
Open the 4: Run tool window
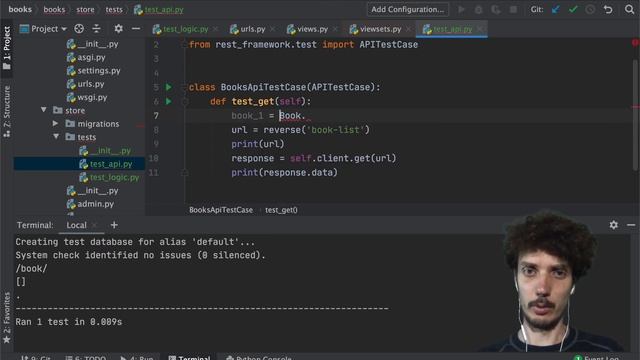(136, 358)
